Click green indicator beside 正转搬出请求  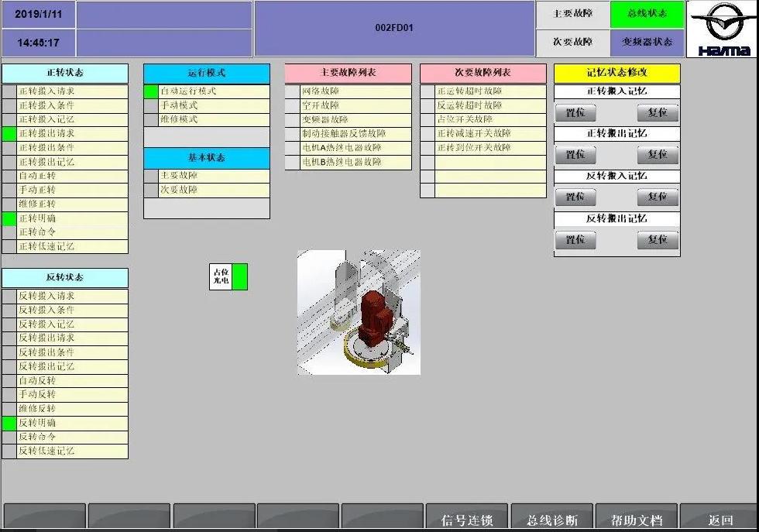(9, 134)
